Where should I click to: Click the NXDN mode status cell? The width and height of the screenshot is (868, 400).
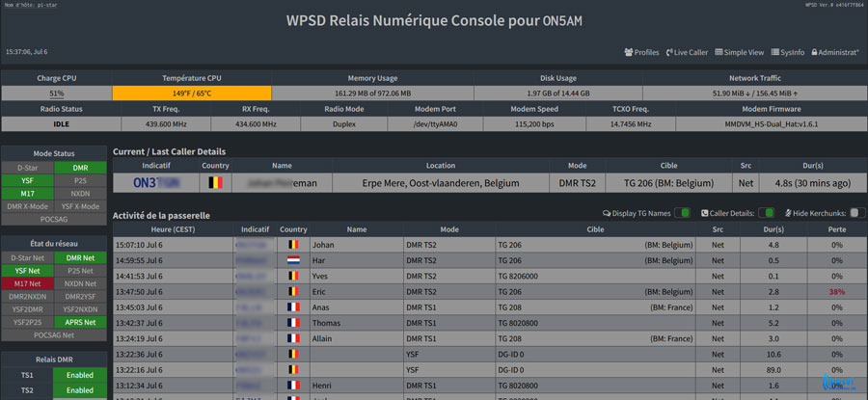pyautogui.click(x=80, y=194)
